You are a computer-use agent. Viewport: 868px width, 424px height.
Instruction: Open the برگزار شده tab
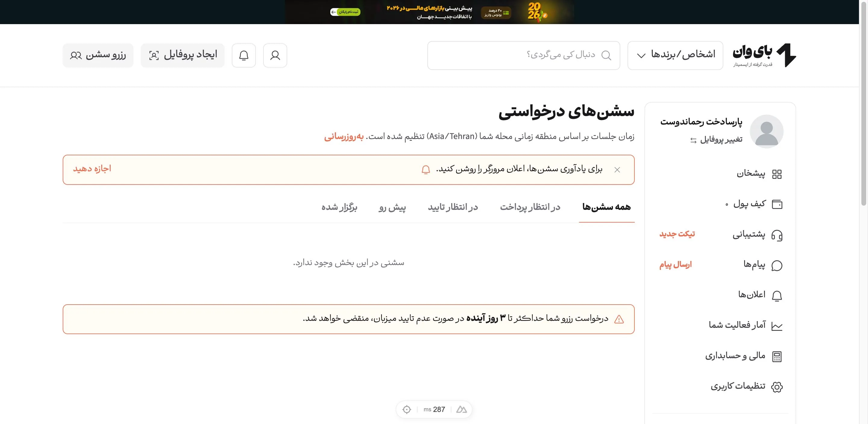click(339, 207)
